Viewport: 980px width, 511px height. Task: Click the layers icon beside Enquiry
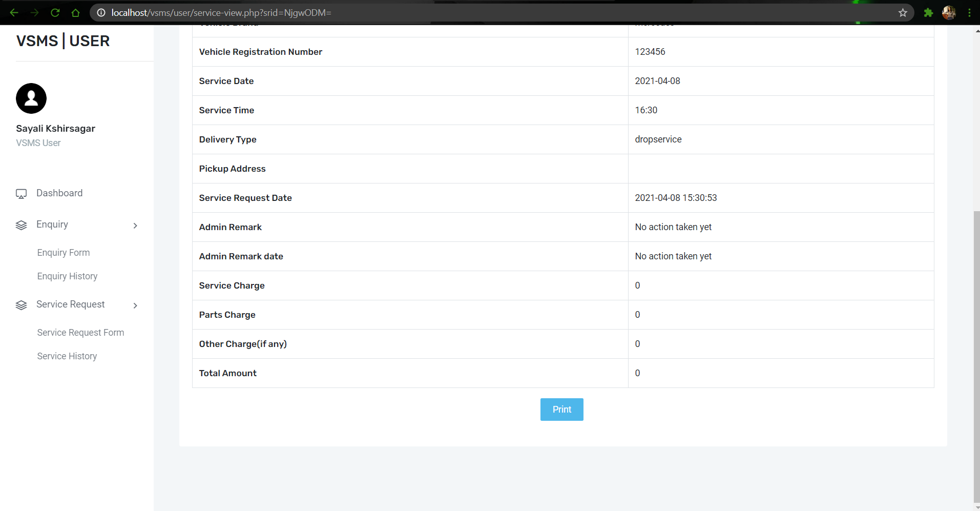tap(21, 225)
